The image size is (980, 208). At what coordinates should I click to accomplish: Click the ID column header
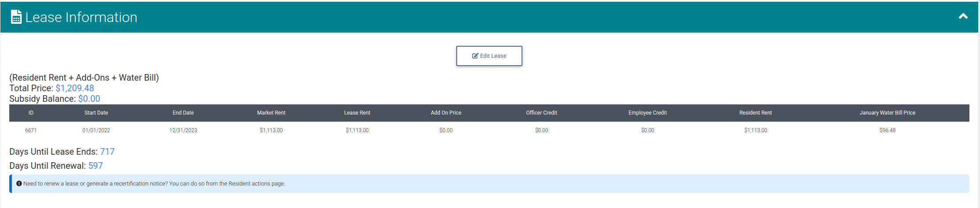click(31, 113)
